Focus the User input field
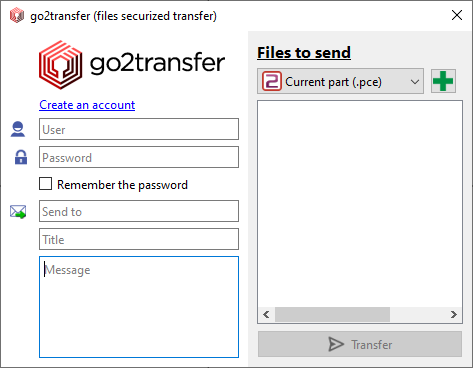 (x=139, y=129)
